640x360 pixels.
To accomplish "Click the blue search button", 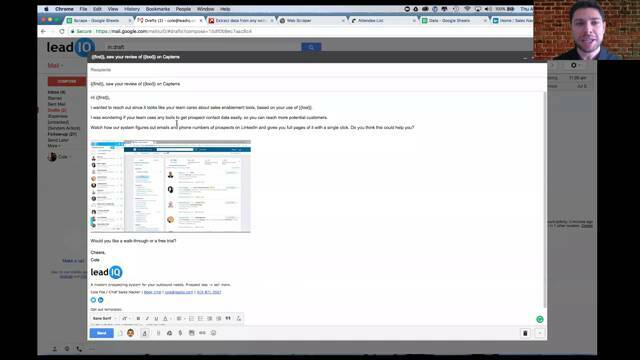I will [311, 47].
